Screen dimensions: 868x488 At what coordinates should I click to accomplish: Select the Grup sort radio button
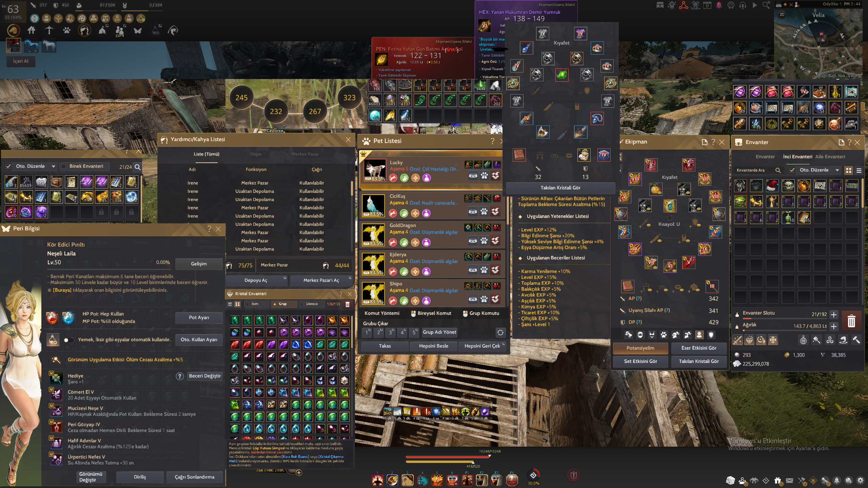point(275,304)
